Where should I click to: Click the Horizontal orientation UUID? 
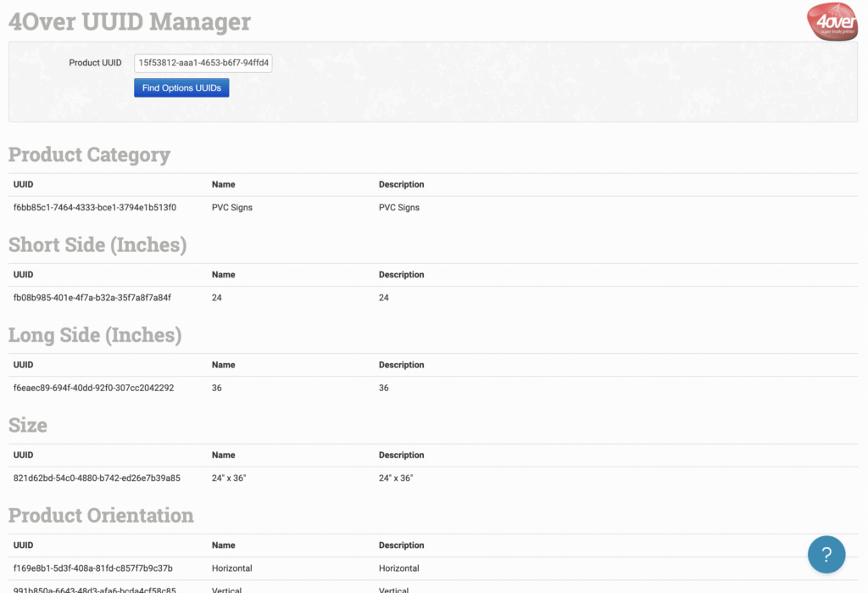(x=92, y=568)
